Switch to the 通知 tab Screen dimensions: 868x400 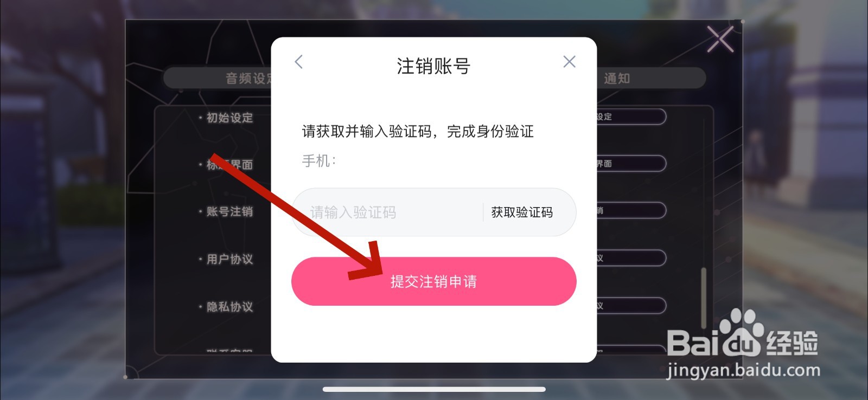[617, 79]
